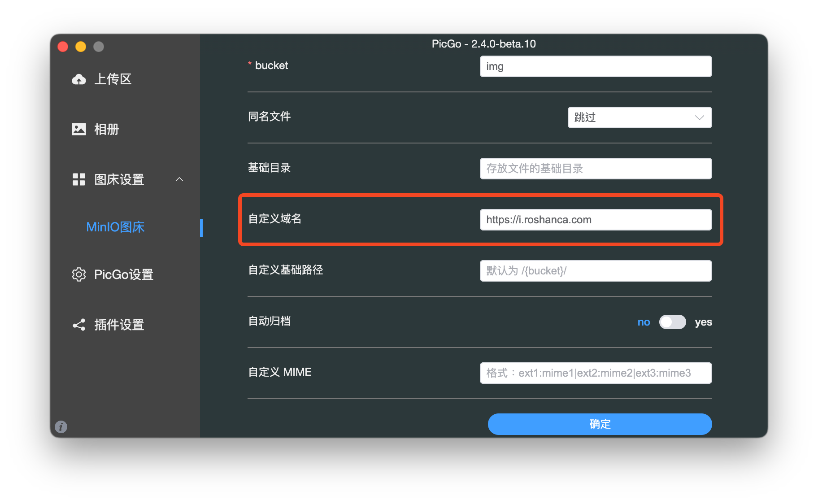Open the 相册 sidebar entry
818x504 pixels.
coord(106,129)
